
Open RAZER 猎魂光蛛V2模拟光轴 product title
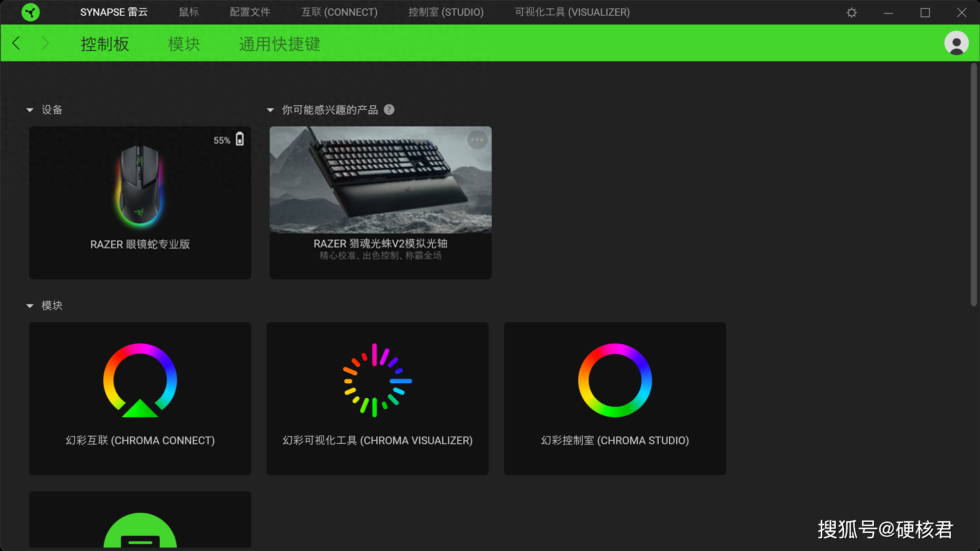pos(380,244)
